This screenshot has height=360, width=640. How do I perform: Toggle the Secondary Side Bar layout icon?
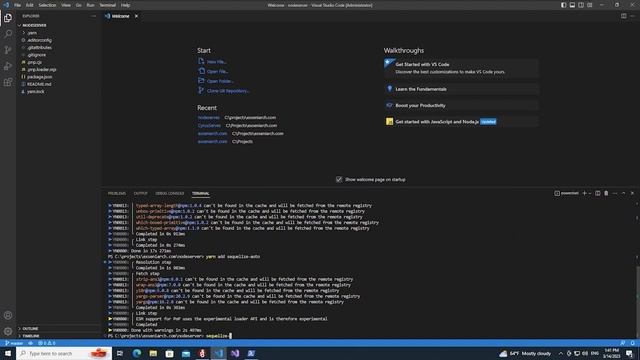[x=581, y=5]
